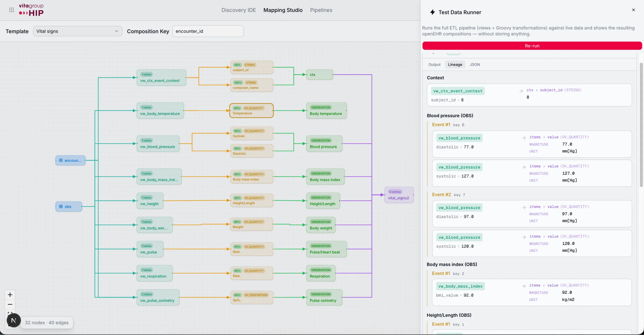644x335 pixels.
Task: Zoom out with the minus button
Action: pos(10,304)
